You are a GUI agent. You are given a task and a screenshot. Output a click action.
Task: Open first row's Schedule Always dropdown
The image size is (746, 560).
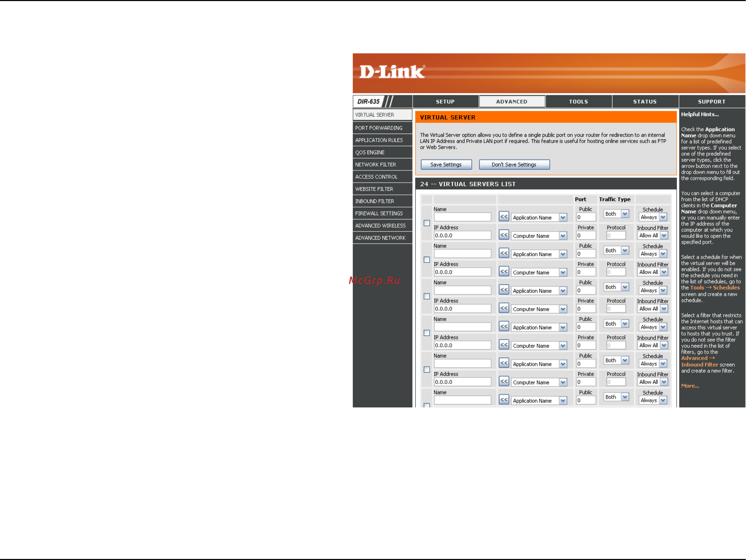point(653,217)
